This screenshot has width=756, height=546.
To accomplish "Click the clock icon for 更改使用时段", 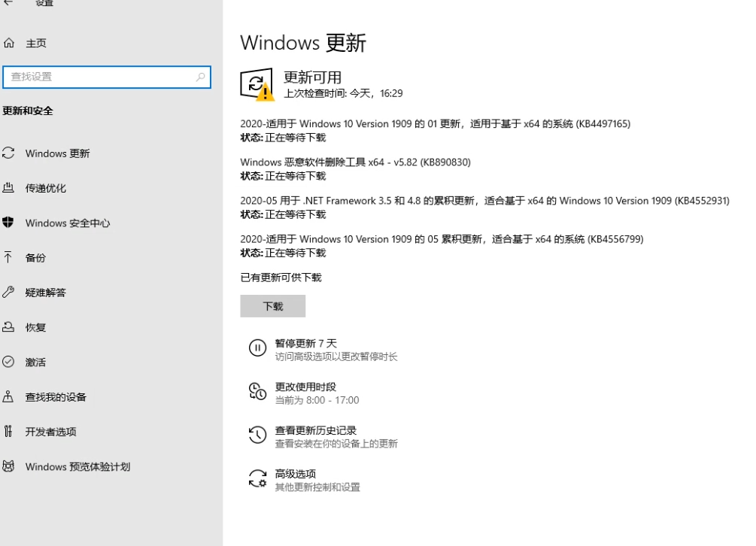I will click(x=257, y=391).
